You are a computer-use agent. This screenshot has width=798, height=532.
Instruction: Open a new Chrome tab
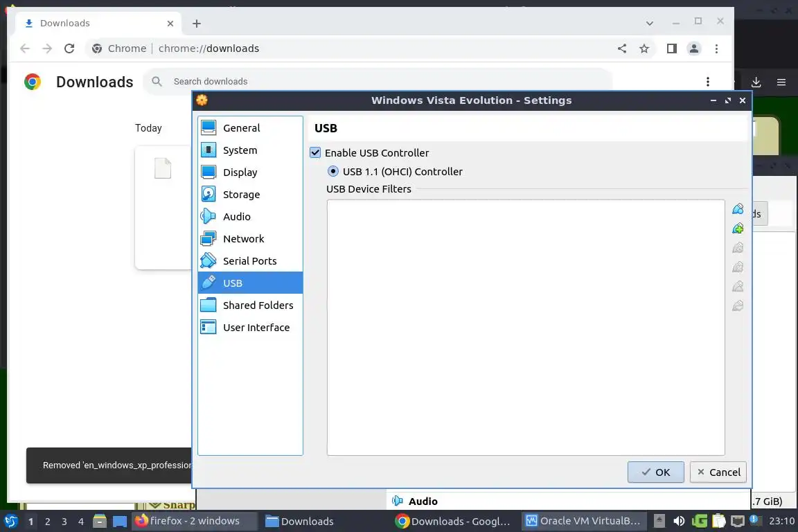[197, 24]
